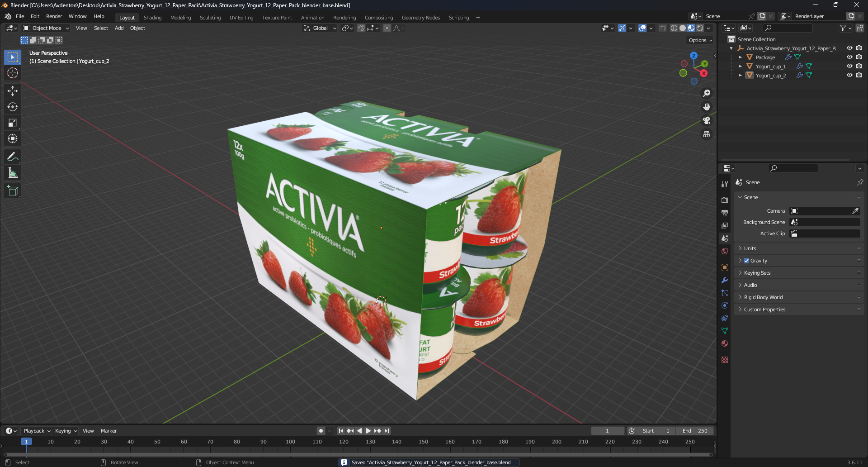The width and height of the screenshot is (868, 467).
Task: Select the Rotate tool
Action: click(13, 107)
